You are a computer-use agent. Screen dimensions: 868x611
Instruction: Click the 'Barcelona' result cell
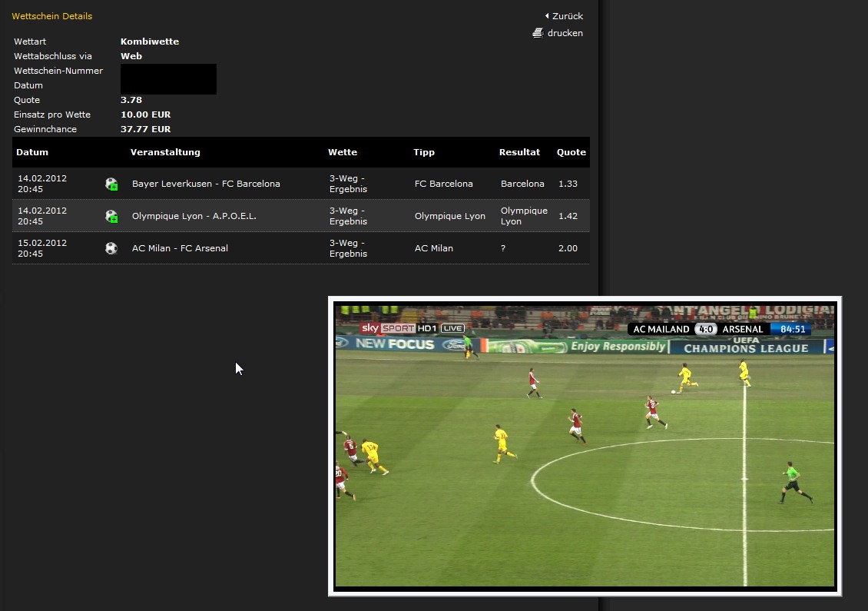[x=522, y=184]
